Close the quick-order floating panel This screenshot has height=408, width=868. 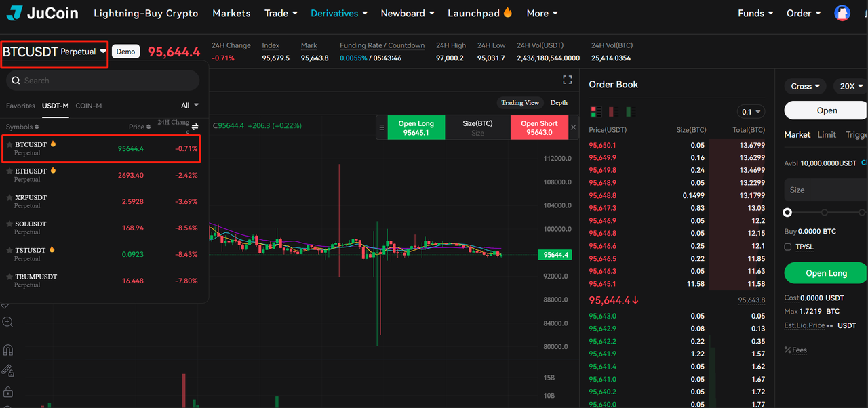coord(573,127)
